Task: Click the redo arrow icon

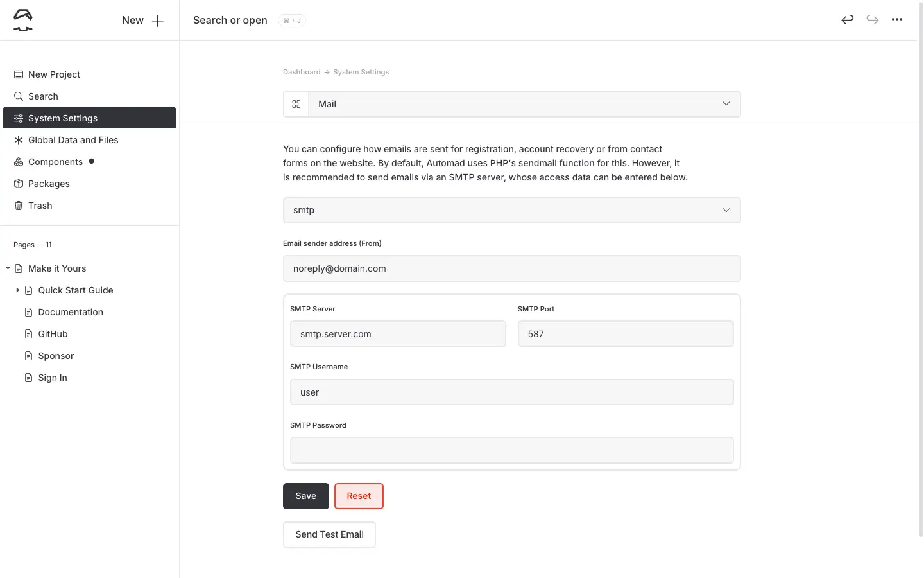Action: coord(872,20)
